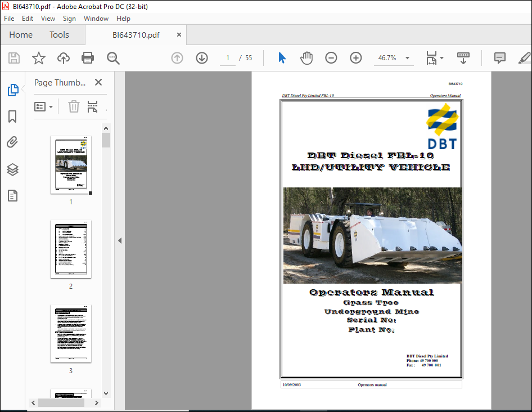Open the Sign menu
This screenshot has height=412, width=532.
click(x=69, y=19)
